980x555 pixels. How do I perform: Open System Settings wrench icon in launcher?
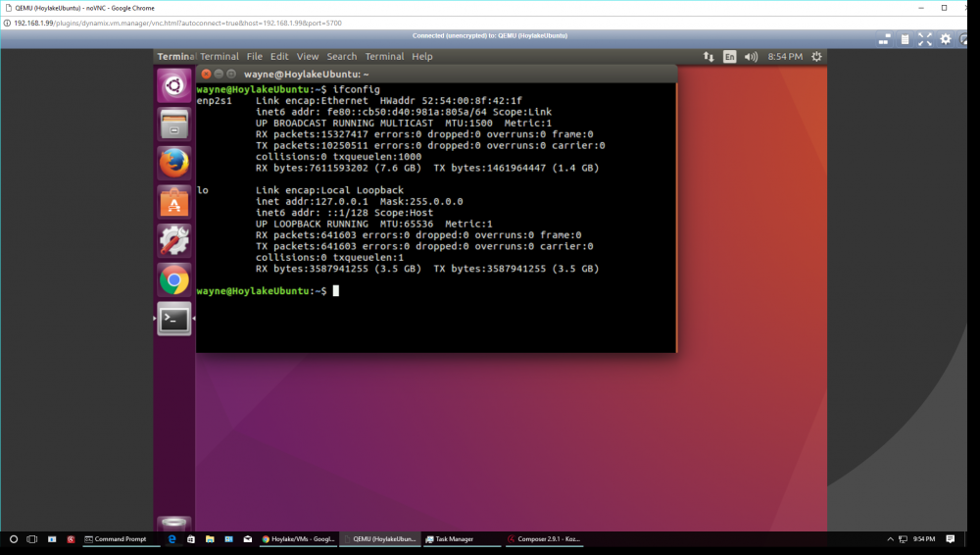[173, 241]
